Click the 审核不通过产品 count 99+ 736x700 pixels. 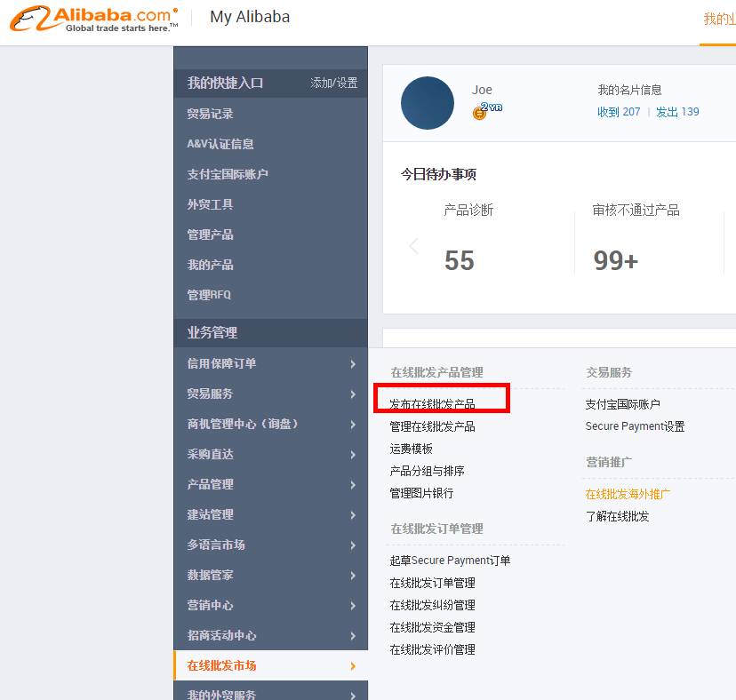[616, 260]
